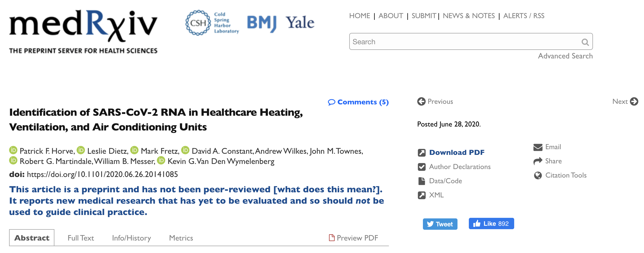Click the Email envelope icon
The width and height of the screenshot is (644, 253).
pos(538,147)
